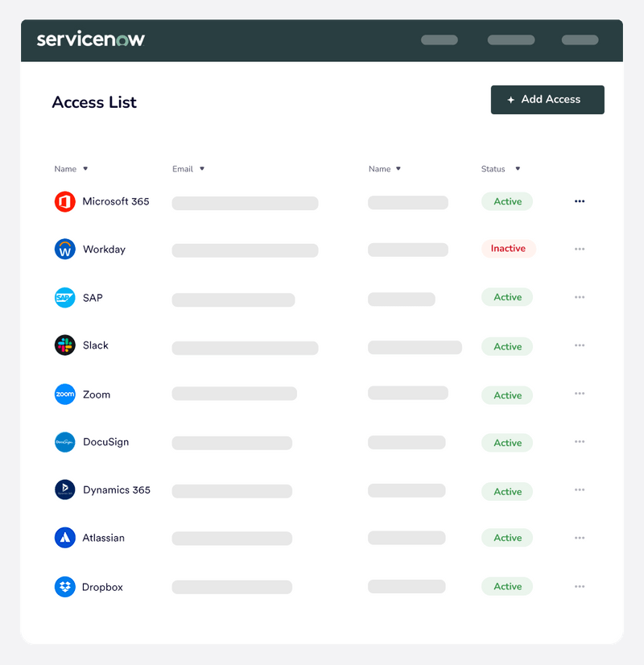This screenshot has height=665, width=644.
Task: Click the ServiceNow logo
Action: click(90, 38)
